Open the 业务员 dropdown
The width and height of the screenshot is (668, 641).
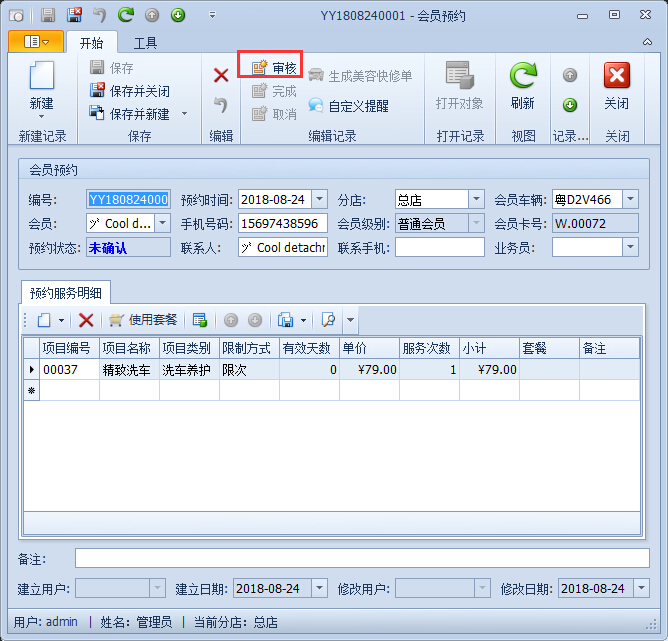(630, 247)
